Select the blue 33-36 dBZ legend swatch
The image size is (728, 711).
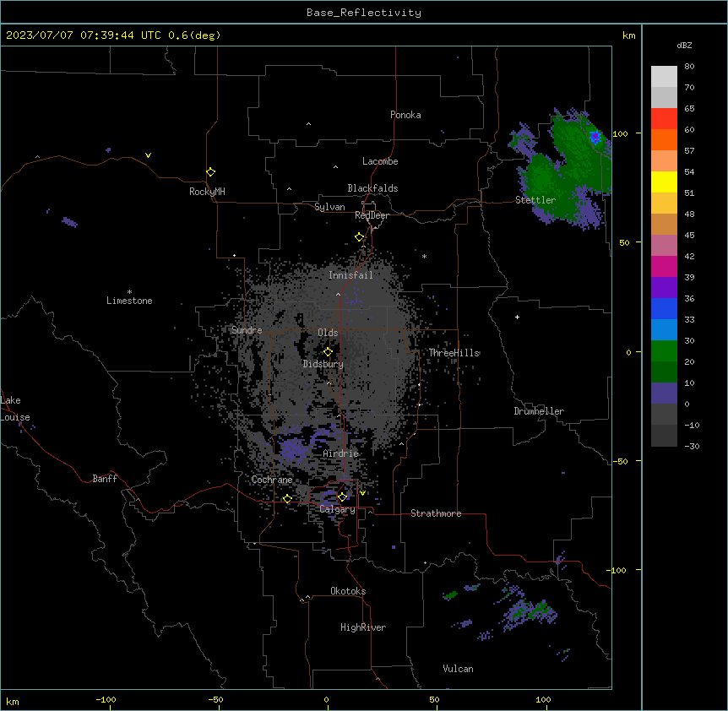pos(664,308)
